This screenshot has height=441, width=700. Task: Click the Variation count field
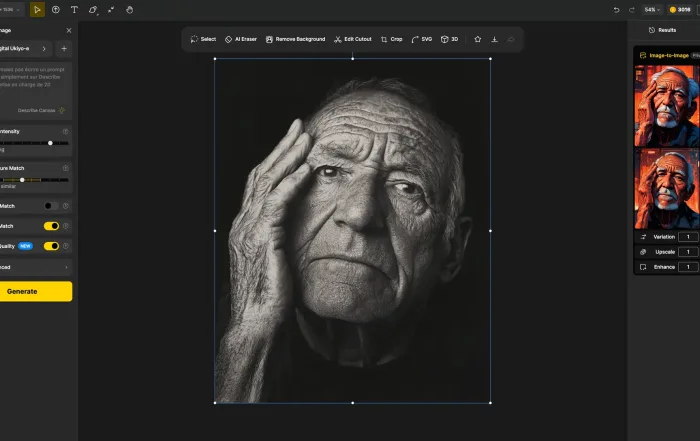(x=688, y=237)
